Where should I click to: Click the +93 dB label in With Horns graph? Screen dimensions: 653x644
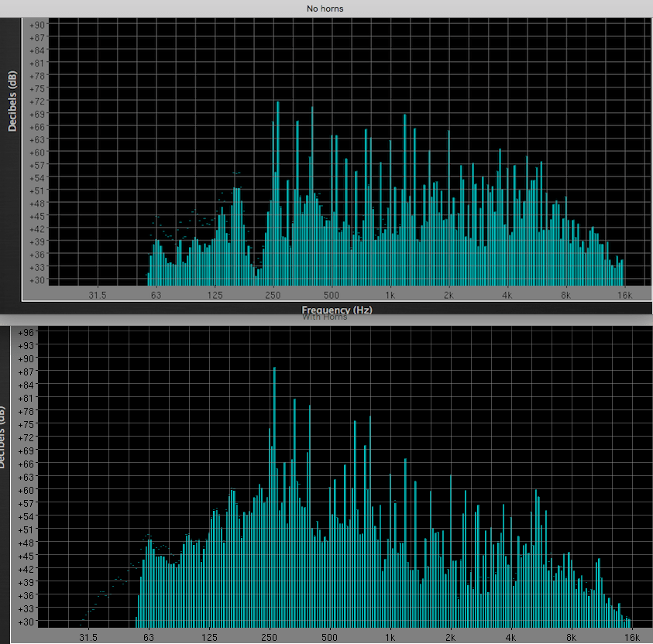26,345
